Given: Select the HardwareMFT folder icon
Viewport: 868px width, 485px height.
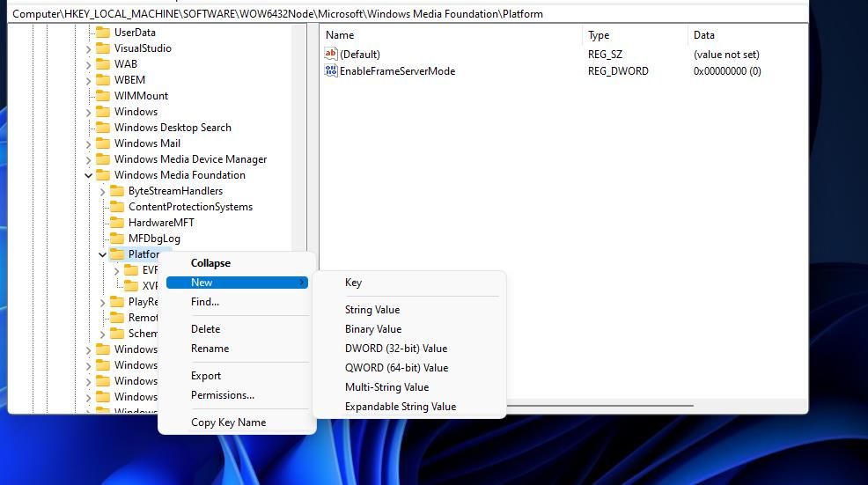Looking at the screenshot, I should click(x=117, y=223).
